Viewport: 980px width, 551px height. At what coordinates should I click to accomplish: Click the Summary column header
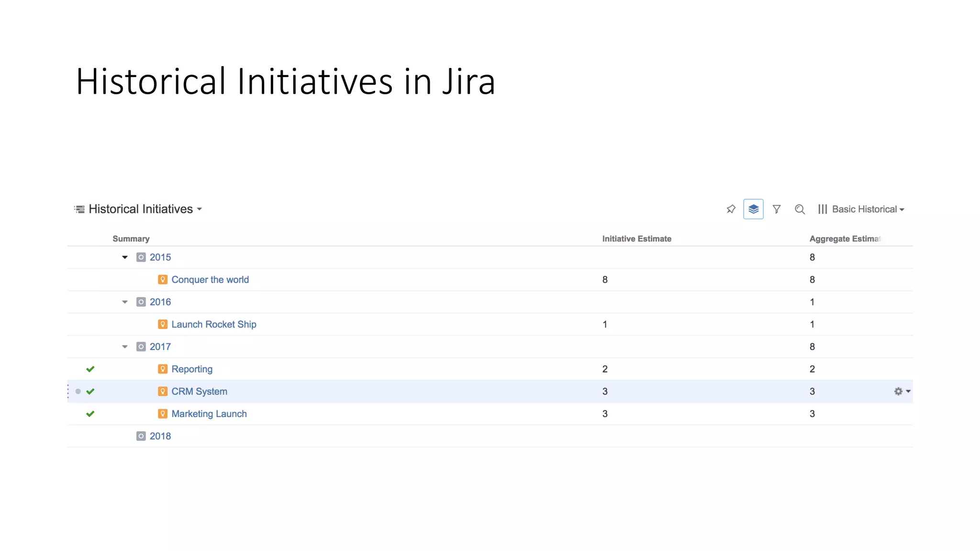(x=131, y=239)
